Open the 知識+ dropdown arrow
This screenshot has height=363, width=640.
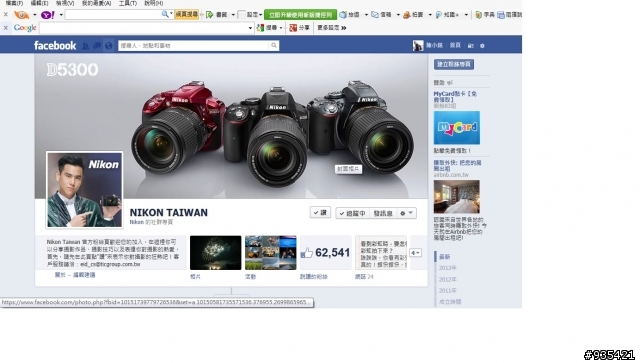tap(466, 15)
